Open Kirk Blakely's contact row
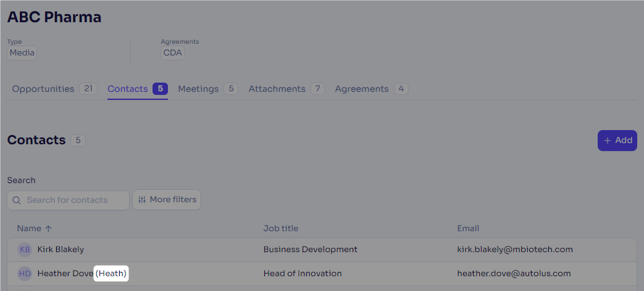Screen dimensions: 644x291 322,250
